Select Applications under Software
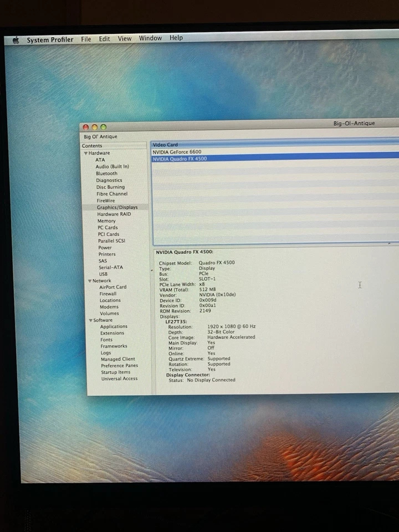The image size is (399, 532). coord(114,326)
